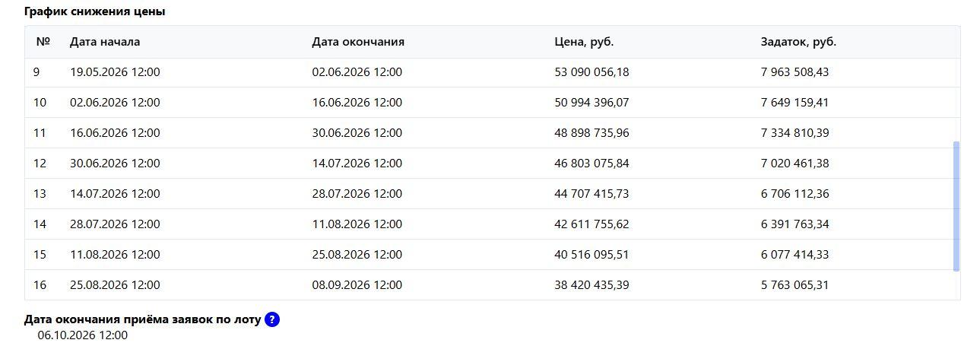Image resolution: width=980 pixels, height=362 pixels.
Task: Click row 15 deposit 6 077 414,33
Action: pos(794,255)
